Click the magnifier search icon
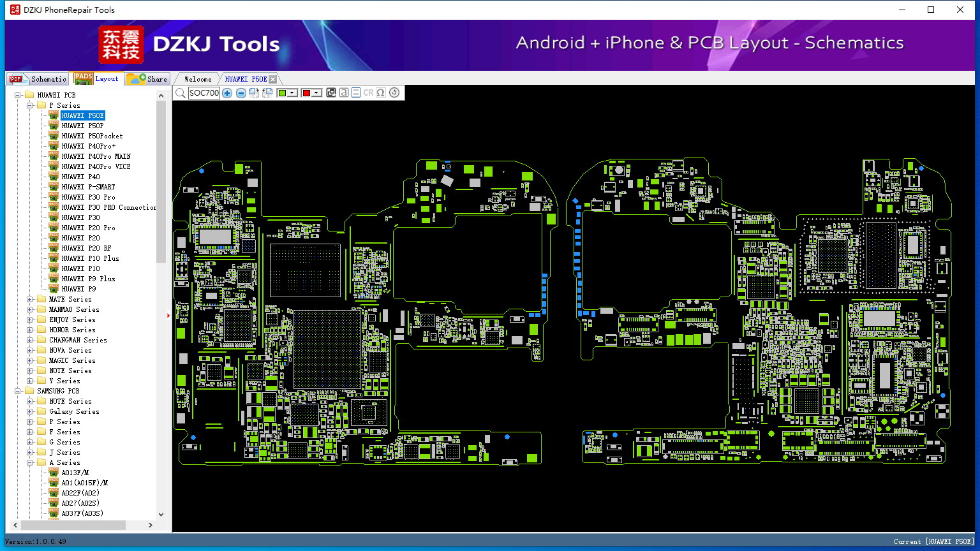The image size is (980, 551). pyautogui.click(x=181, y=93)
